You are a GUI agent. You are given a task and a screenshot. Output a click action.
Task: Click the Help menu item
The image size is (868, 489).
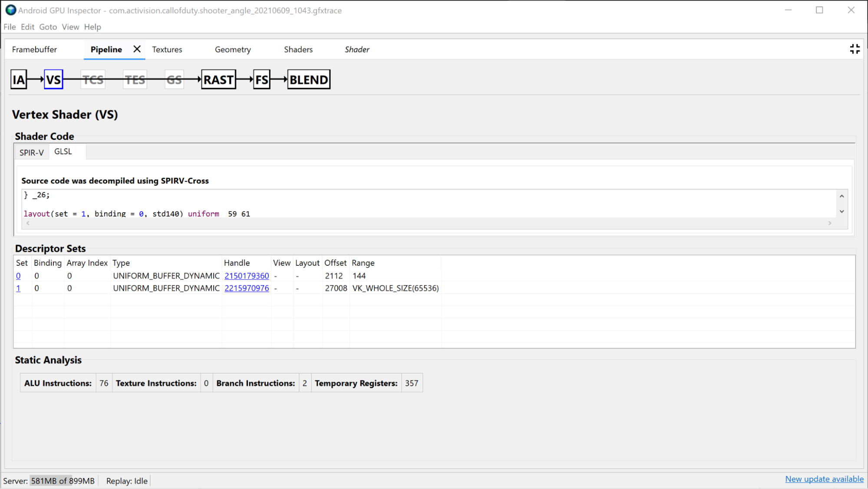point(92,27)
